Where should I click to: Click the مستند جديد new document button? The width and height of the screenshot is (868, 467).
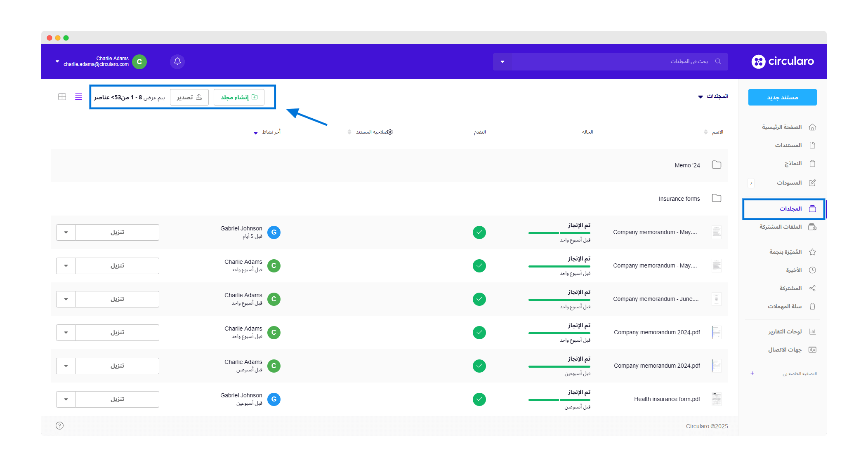[782, 97]
